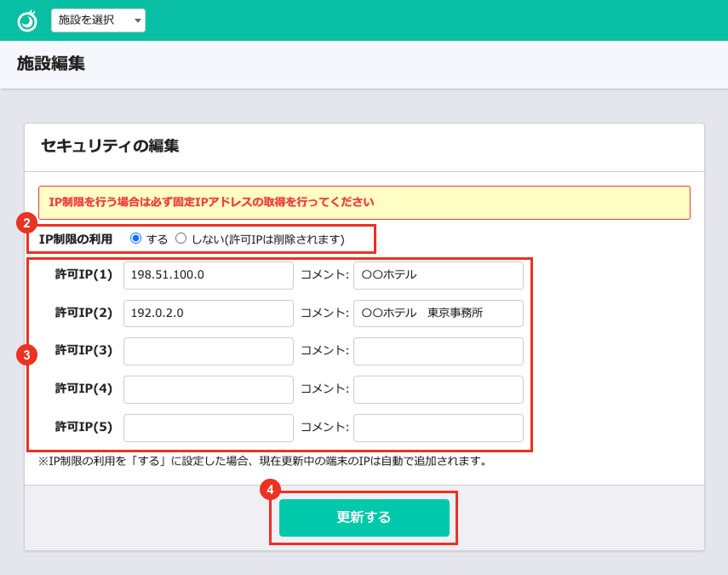Click the 許可IP(1) field containing 198.51.100.0
Screen dimensions: 728x575
click(x=208, y=275)
